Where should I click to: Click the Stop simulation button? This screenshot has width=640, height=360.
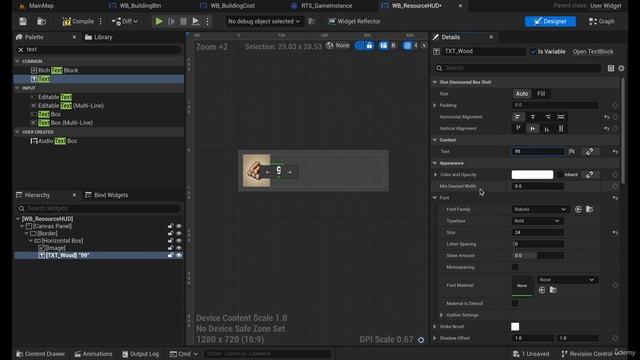point(183,21)
